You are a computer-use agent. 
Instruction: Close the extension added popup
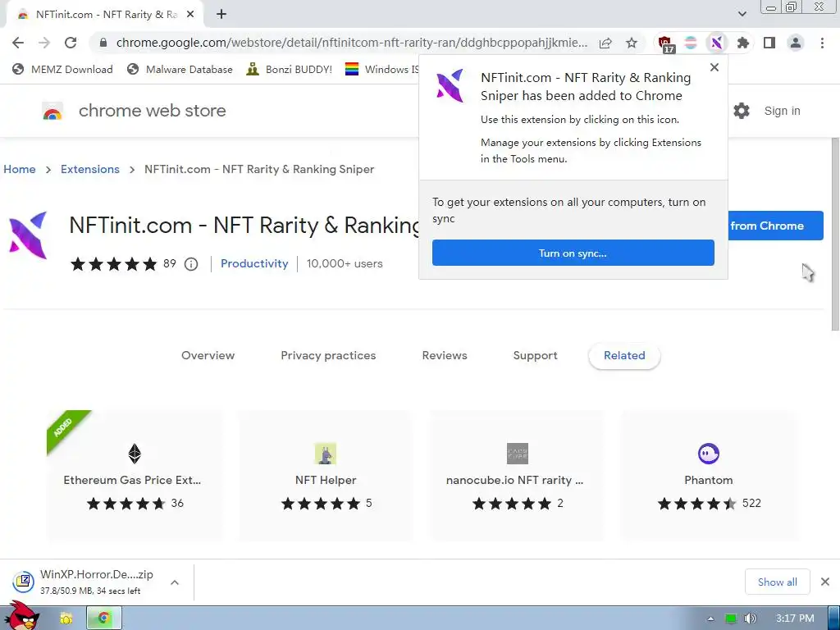[x=714, y=67]
